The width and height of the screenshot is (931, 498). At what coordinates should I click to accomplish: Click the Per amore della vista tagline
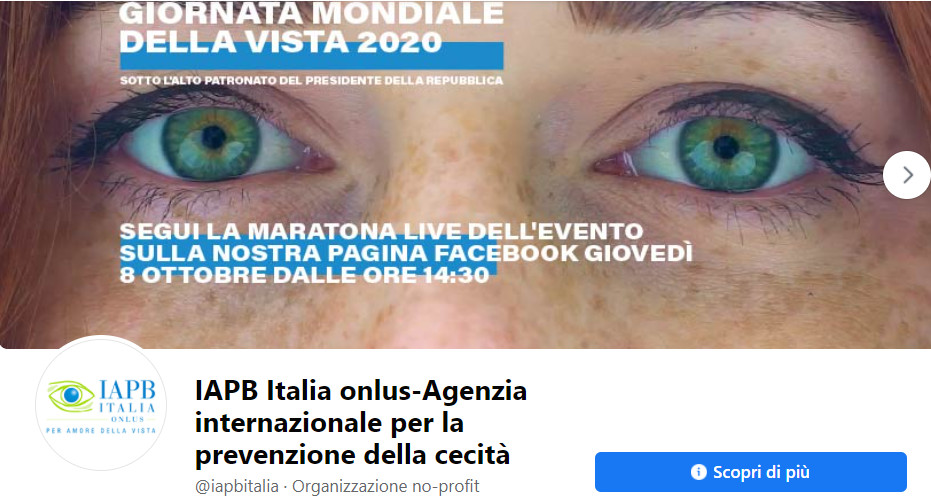(101, 430)
